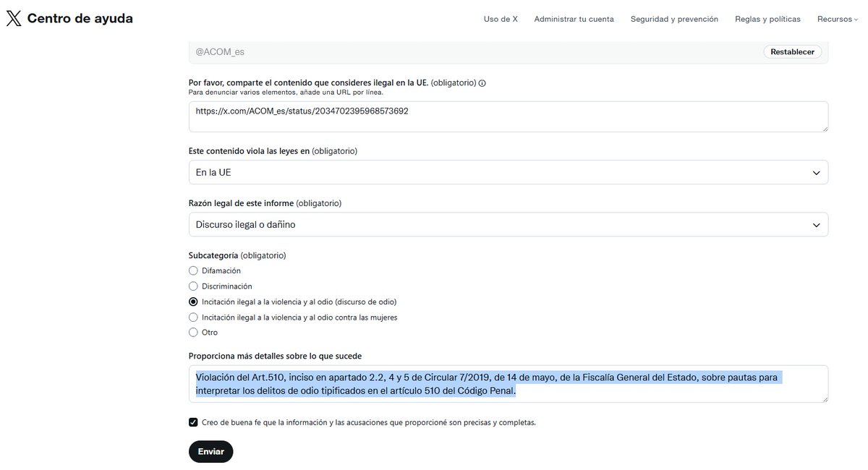Open the 'En la UE' dropdown
Screen dimensions: 868x470
(x=508, y=172)
